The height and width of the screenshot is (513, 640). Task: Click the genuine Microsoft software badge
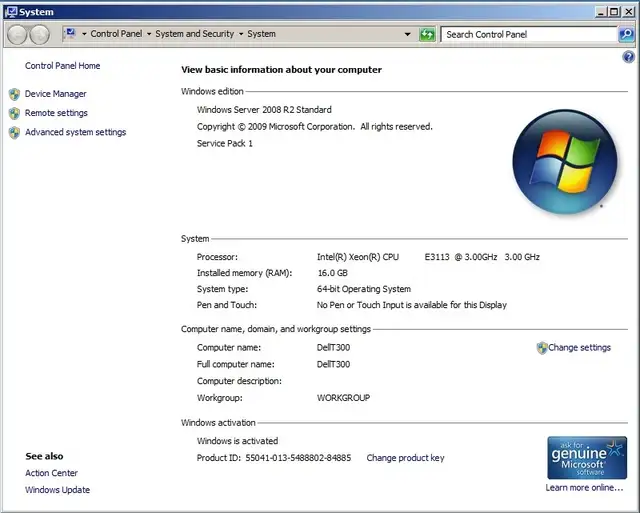(x=587, y=458)
